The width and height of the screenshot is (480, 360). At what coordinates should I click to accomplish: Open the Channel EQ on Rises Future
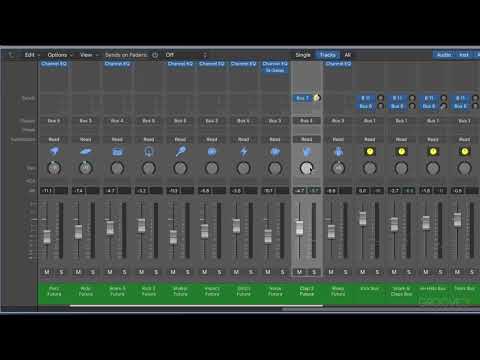(x=338, y=64)
